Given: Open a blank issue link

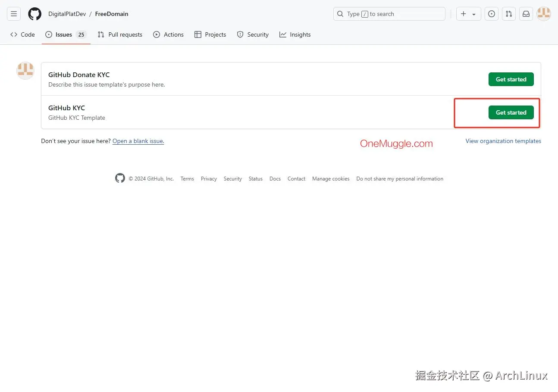Looking at the screenshot, I should 138,141.
